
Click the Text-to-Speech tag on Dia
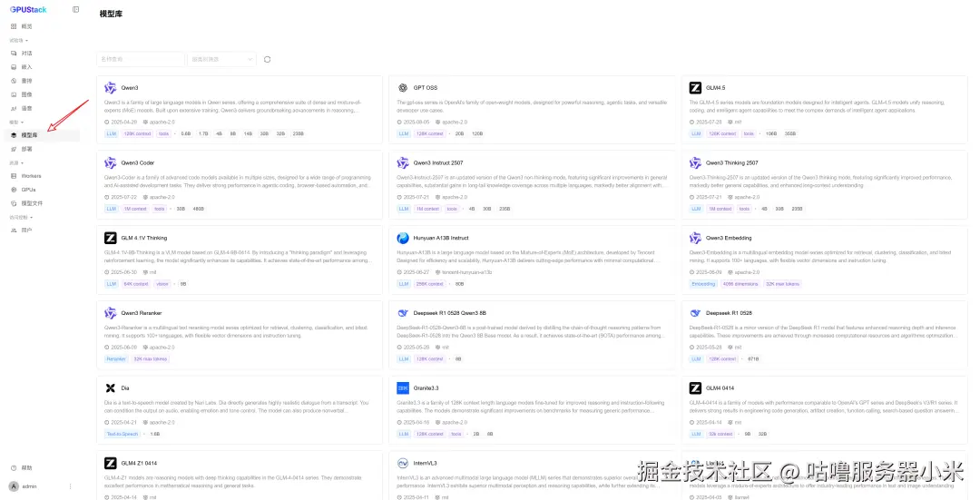pos(122,434)
